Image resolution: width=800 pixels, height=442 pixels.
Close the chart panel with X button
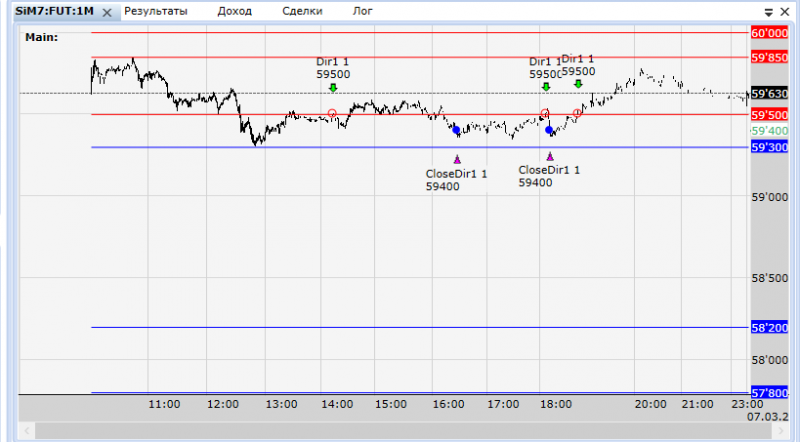pyautogui.click(x=785, y=11)
